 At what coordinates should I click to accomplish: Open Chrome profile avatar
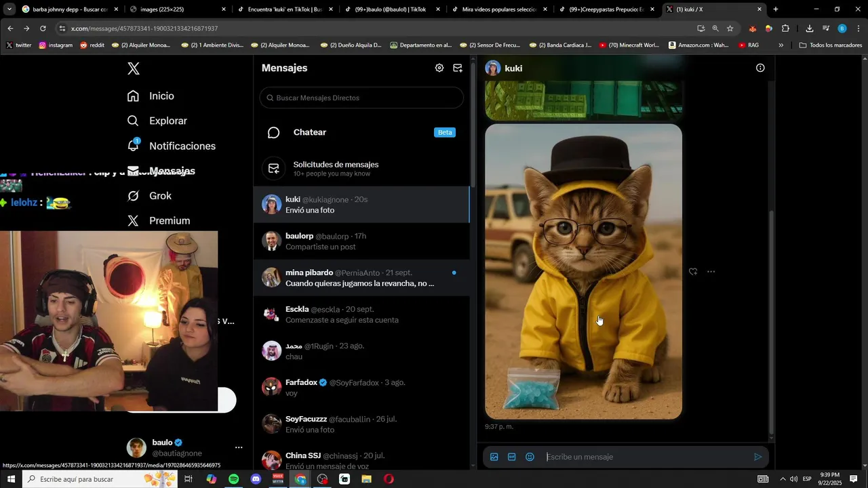(x=842, y=28)
